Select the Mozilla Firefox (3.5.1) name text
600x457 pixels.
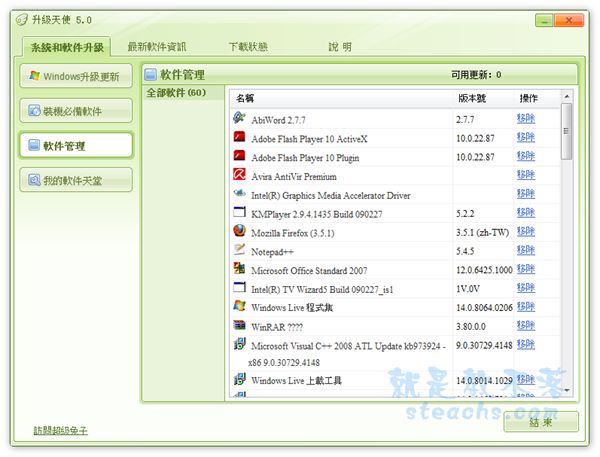coord(293,233)
